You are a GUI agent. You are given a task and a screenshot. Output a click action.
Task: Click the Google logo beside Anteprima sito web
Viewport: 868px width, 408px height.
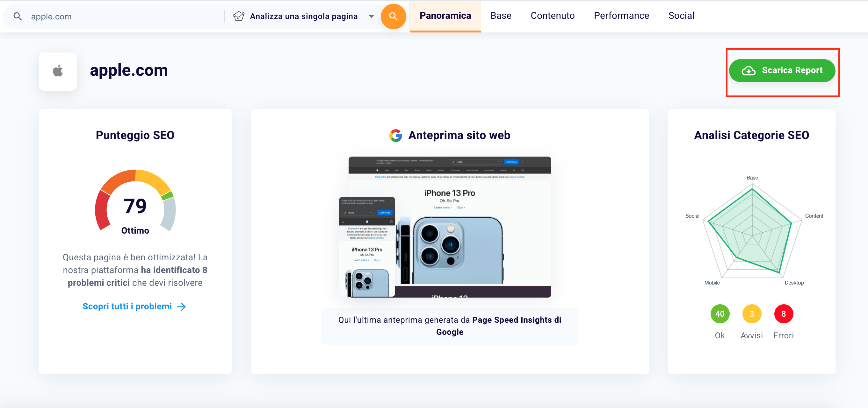[x=395, y=135]
